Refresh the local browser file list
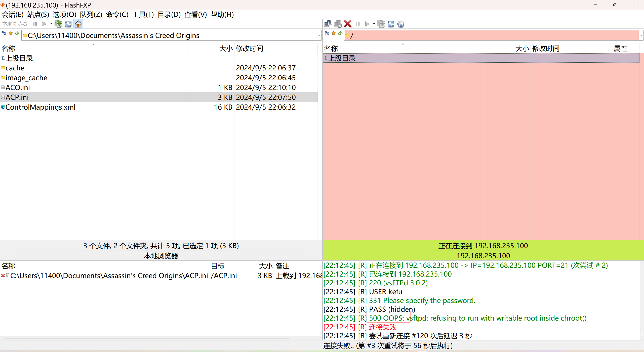The height and width of the screenshot is (352, 644). click(x=68, y=24)
